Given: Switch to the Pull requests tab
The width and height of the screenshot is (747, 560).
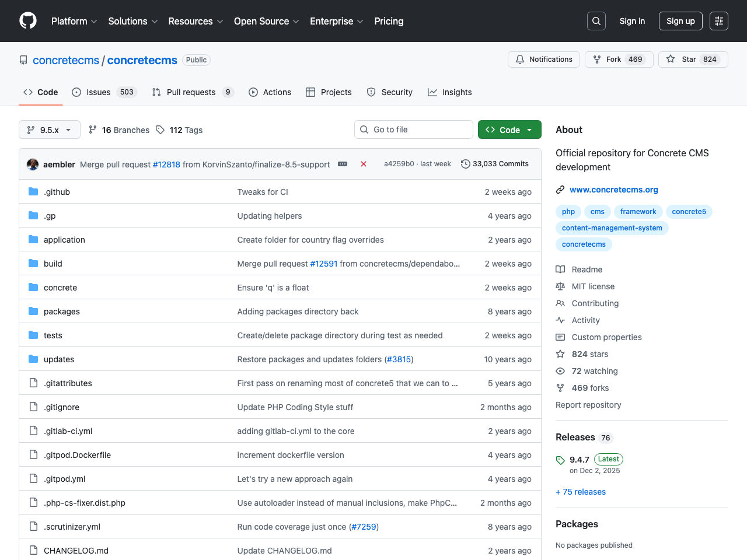Looking at the screenshot, I should point(193,92).
